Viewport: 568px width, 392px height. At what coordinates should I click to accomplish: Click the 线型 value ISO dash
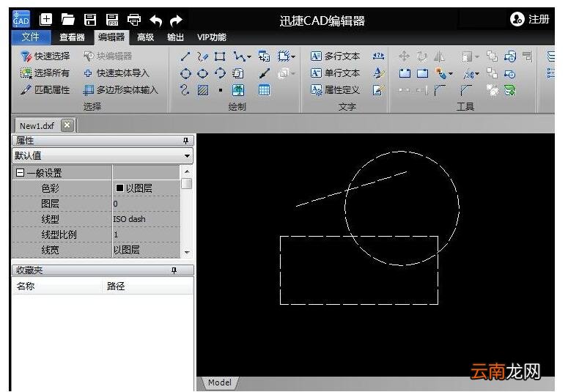[129, 219]
